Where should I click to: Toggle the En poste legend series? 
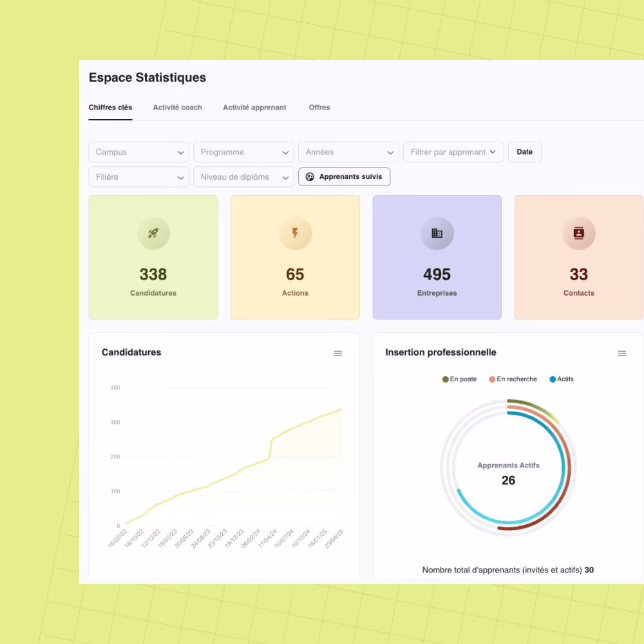coord(459,379)
